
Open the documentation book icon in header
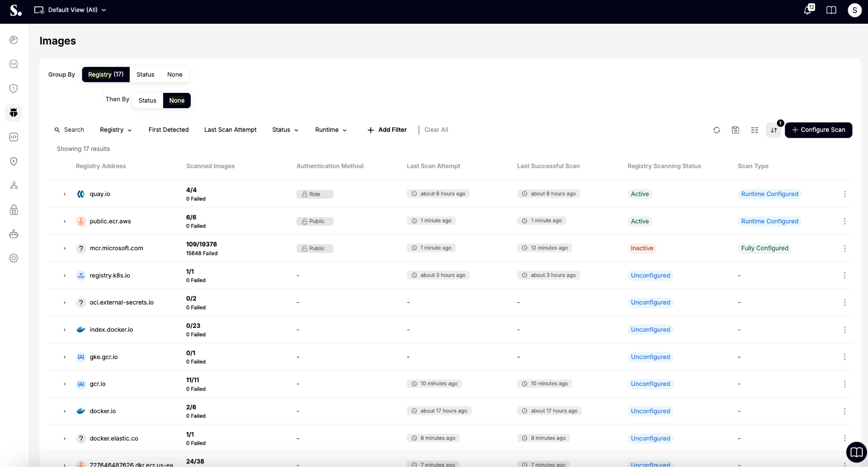831,10
